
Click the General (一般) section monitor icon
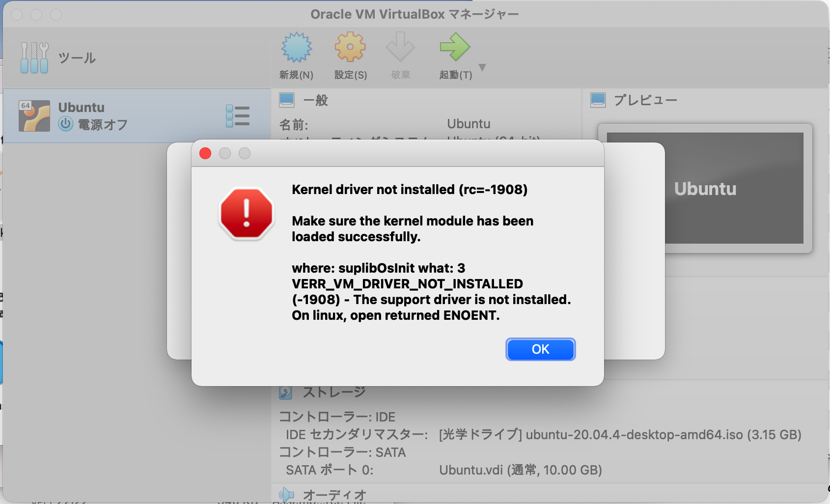[x=287, y=100]
